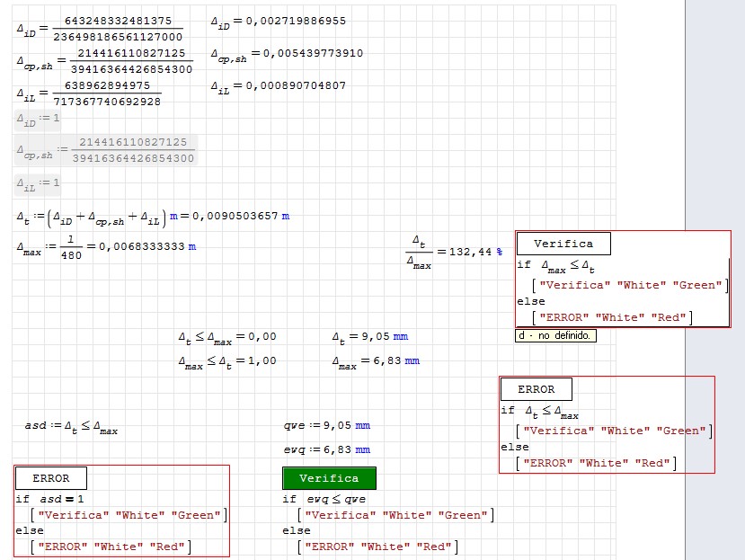This screenshot has height=560, width=745.
Task: Click the grayed-out Δcp,sh fraction assignment
Action: [106, 150]
